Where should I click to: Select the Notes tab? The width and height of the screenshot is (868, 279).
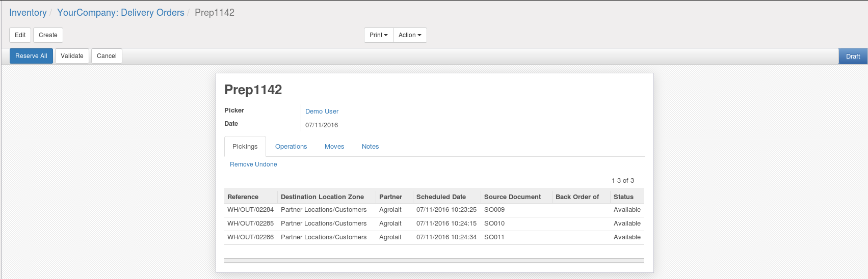370,147
